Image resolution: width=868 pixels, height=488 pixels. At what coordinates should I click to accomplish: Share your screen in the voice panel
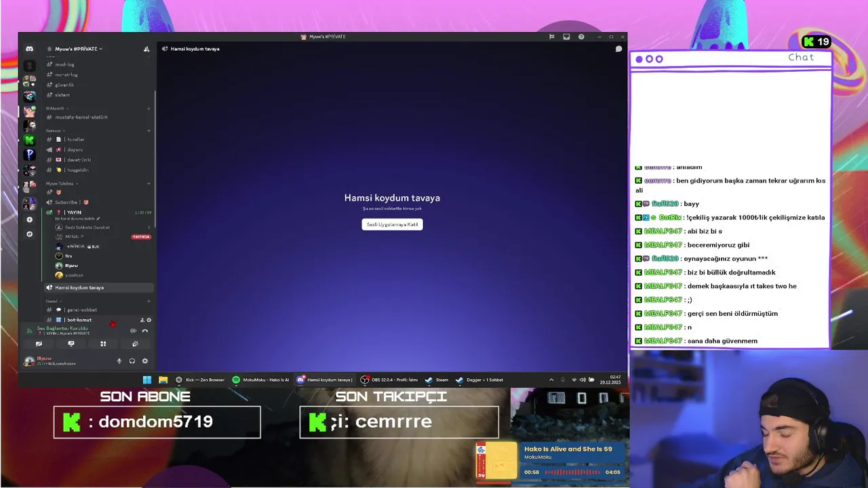71,344
